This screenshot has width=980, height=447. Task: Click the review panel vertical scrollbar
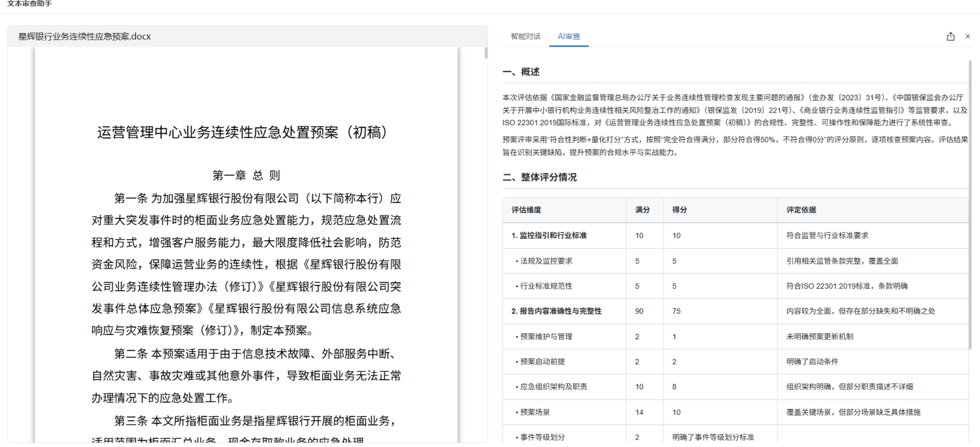(x=970, y=204)
